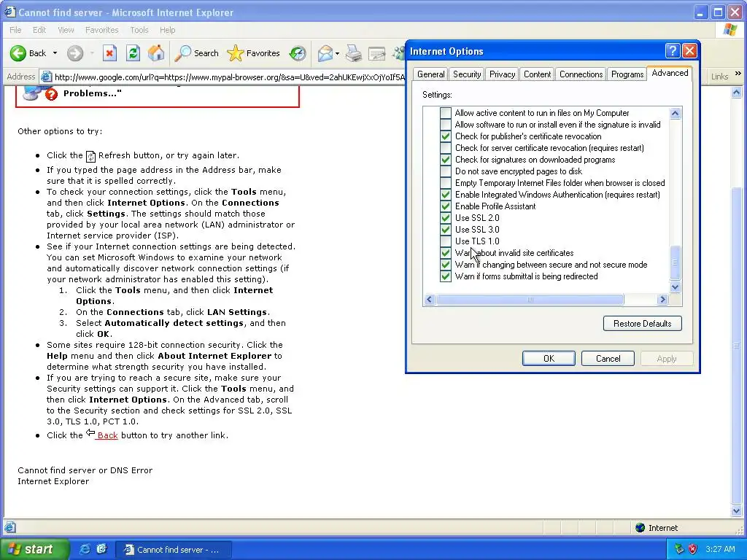Open Search from the toolbar
The image size is (747, 560).
[x=196, y=52]
